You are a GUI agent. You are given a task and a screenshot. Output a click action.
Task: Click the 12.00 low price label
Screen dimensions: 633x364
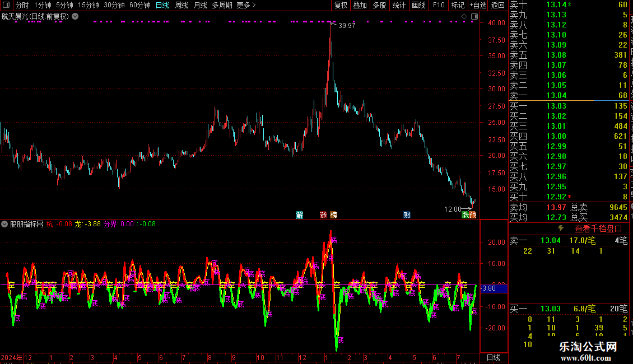click(x=453, y=209)
